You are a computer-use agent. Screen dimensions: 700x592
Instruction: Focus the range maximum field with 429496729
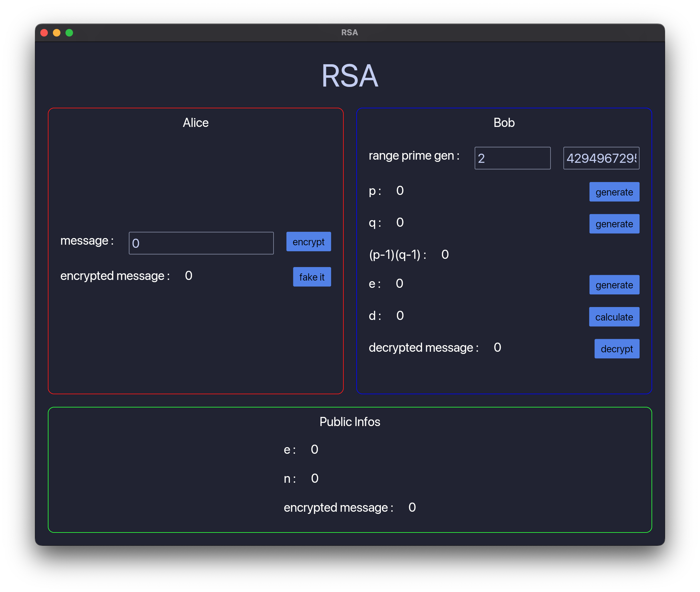tap(601, 158)
